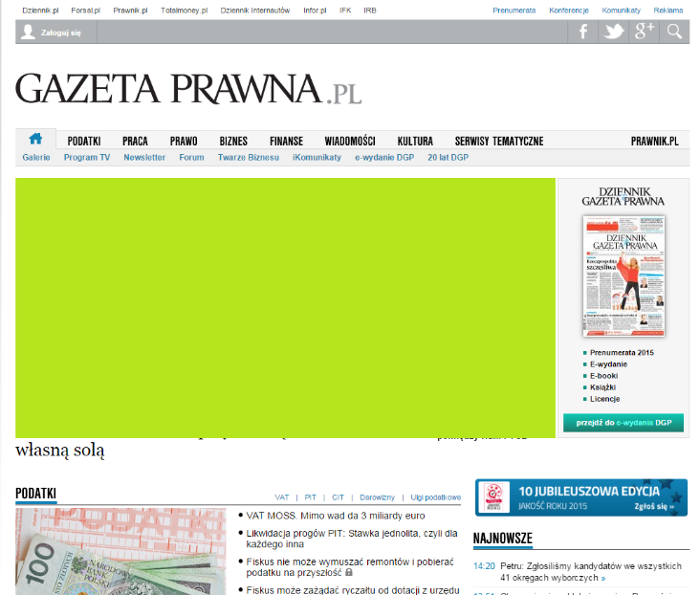Select the VAT category link
The height and width of the screenshot is (595, 700).
click(x=282, y=497)
